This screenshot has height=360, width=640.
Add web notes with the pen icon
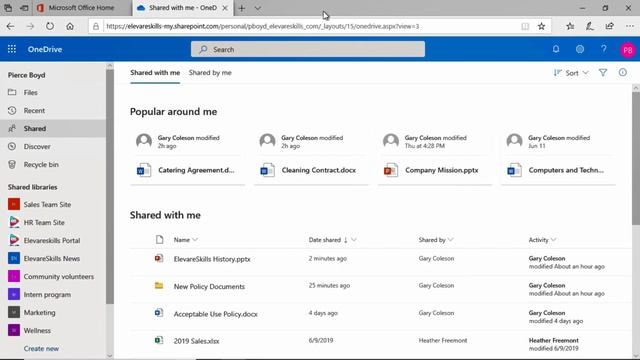pos(590,26)
